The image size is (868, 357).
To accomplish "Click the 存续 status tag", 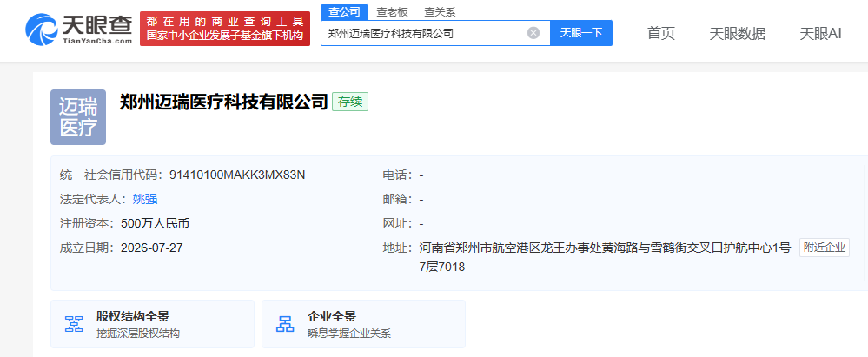I will [350, 102].
